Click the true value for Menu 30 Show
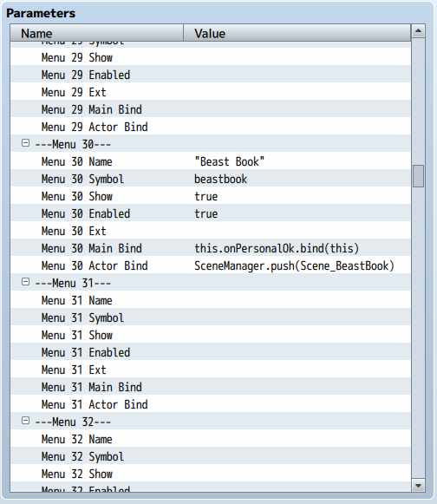Screen dimensions: 437x504 pyautogui.click(x=206, y=196)
